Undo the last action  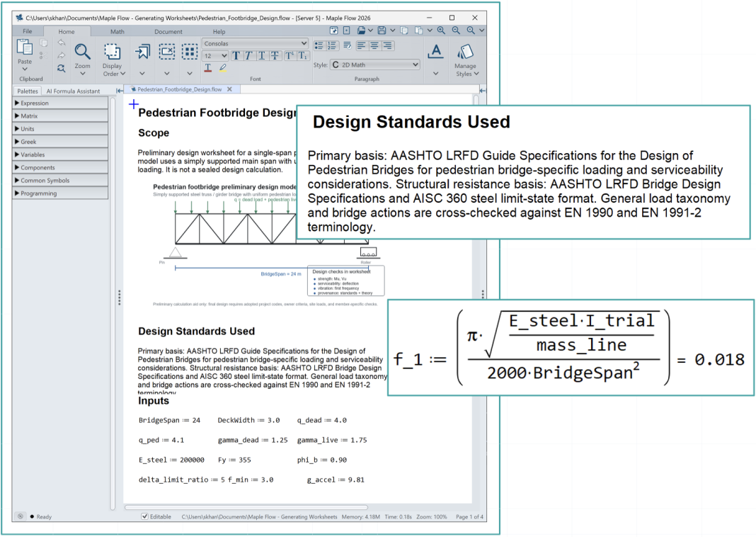pyautogui.click(x=62, y=43)
